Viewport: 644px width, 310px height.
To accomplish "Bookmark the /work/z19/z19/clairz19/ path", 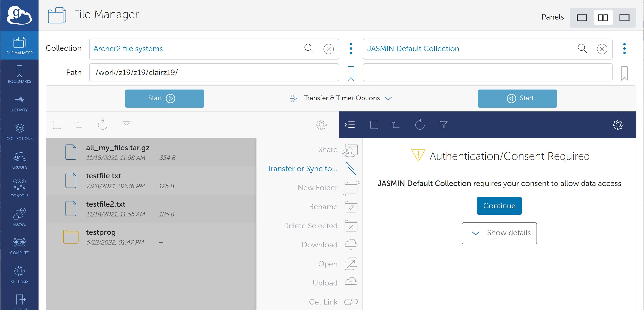I will pyautogui.click(x=351, y=73).
